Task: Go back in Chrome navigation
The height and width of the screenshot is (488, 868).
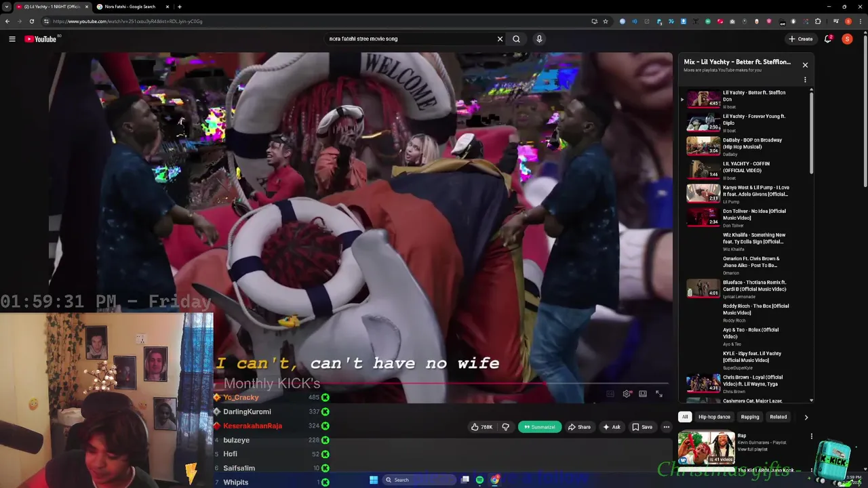Action: [7, 21]
